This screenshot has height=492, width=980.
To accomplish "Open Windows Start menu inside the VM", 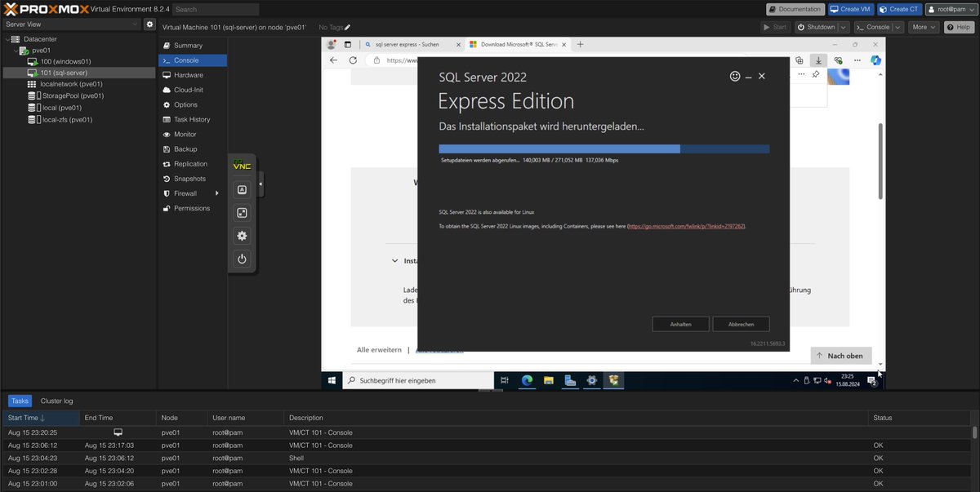I will [x=332, y=380].
